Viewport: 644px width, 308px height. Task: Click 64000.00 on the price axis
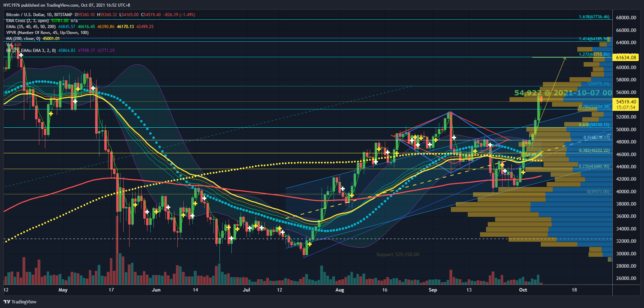coord(626,42)
